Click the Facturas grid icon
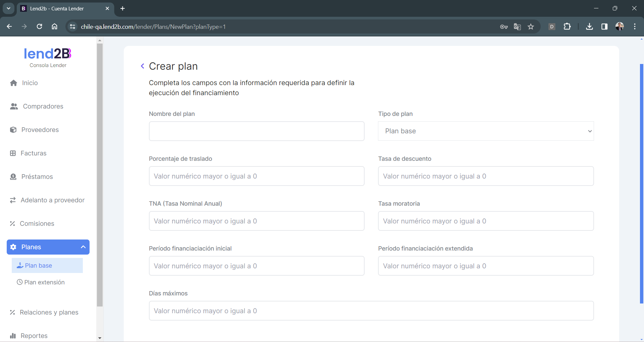 pyautogui.click(x=13, y=153)
